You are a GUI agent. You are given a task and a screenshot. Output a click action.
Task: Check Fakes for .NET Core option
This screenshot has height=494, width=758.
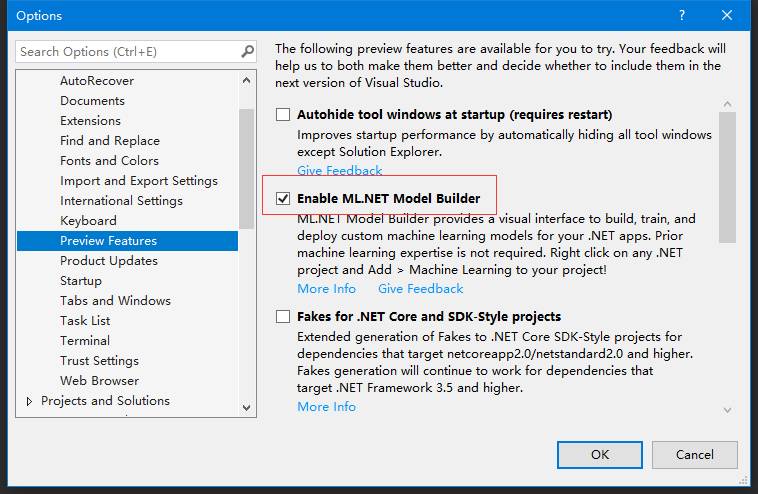coord(284,317)
